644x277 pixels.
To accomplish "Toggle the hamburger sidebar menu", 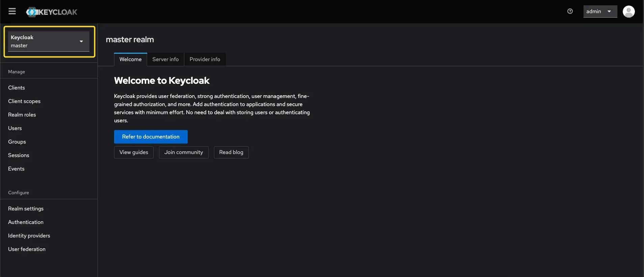I will coord(12,11).
